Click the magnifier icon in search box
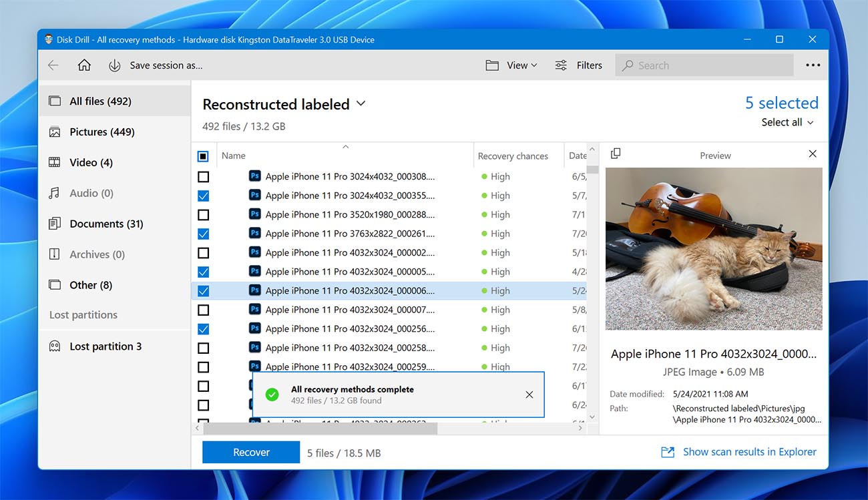Screen dimensions: 868x500 click(628, 65)
